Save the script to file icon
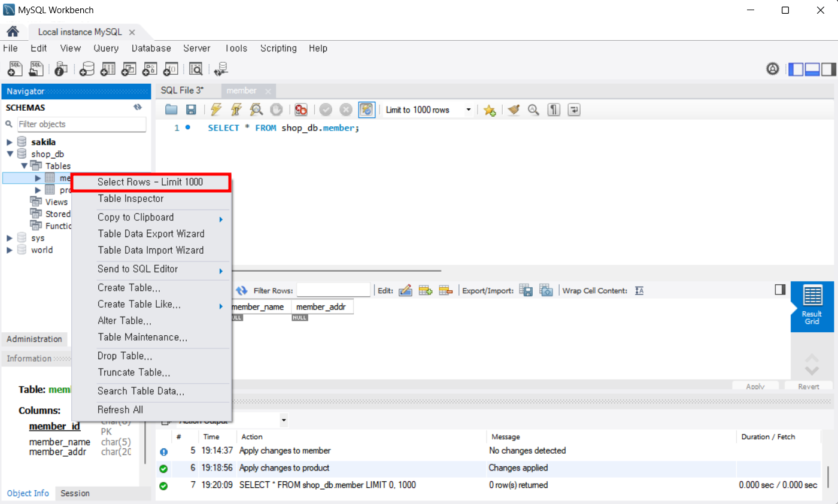 tap(191, 110)
